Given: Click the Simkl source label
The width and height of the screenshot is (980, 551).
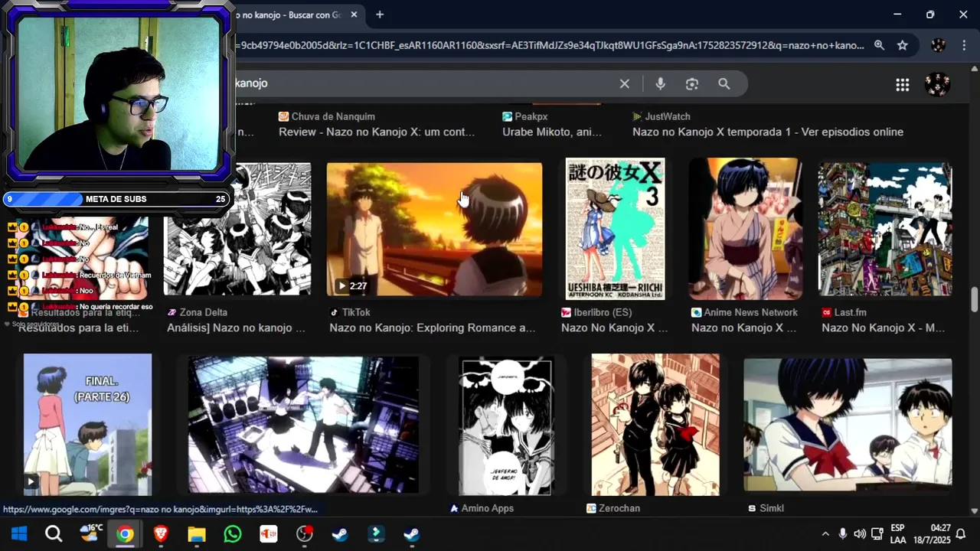Looking at the screenshot, I should pos(772,508).
